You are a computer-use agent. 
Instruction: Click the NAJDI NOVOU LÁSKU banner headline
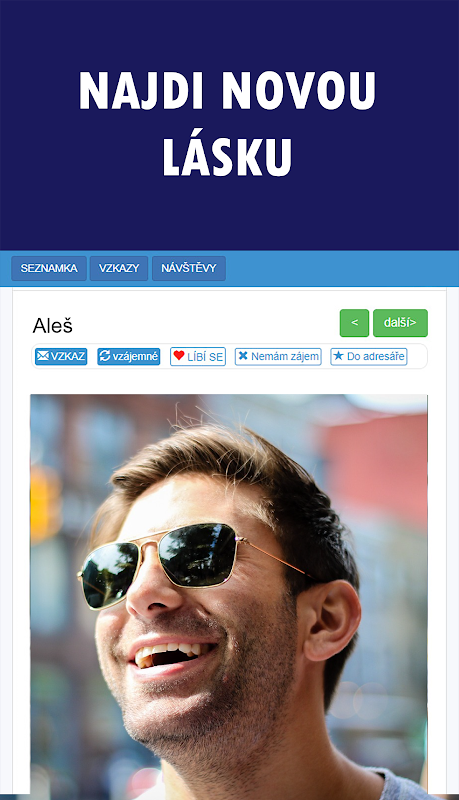tap(227, 123)
